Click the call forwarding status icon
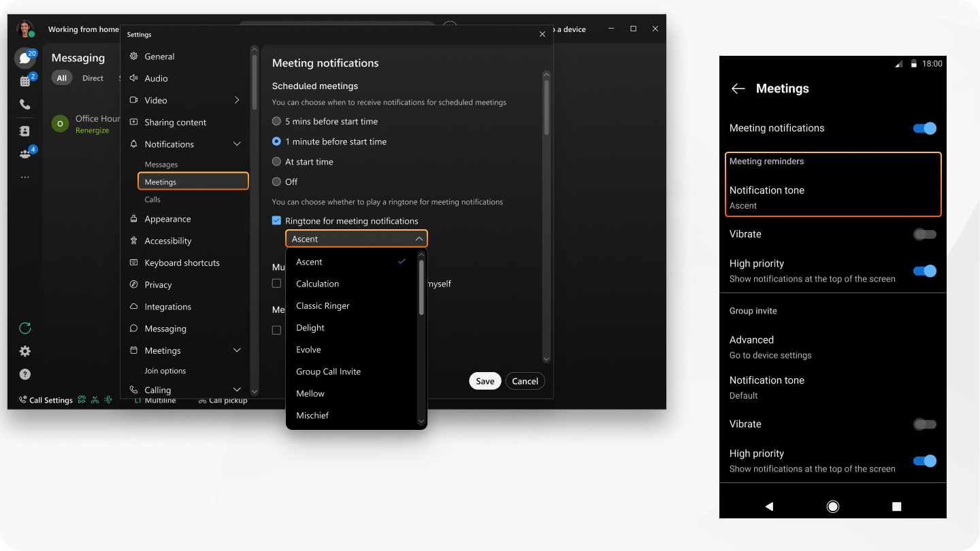This screenshot has width=980, height=551. pos(82,400)
